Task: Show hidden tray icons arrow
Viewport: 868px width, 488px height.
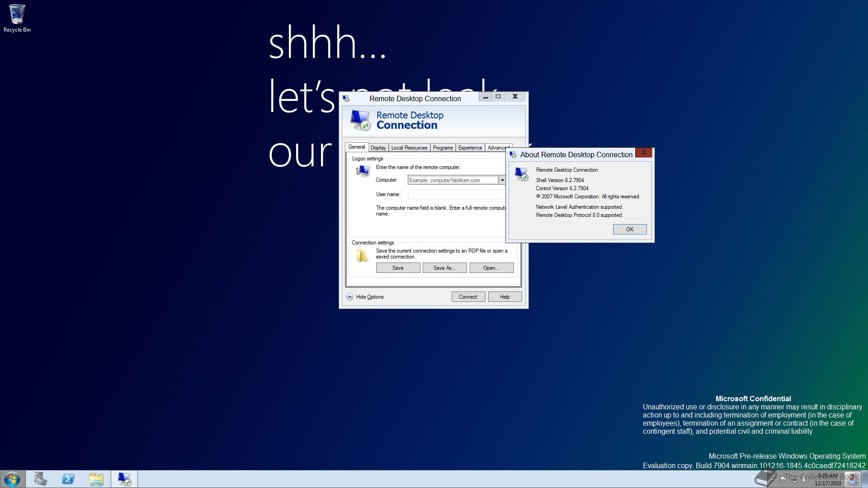Action: [772, 479]
